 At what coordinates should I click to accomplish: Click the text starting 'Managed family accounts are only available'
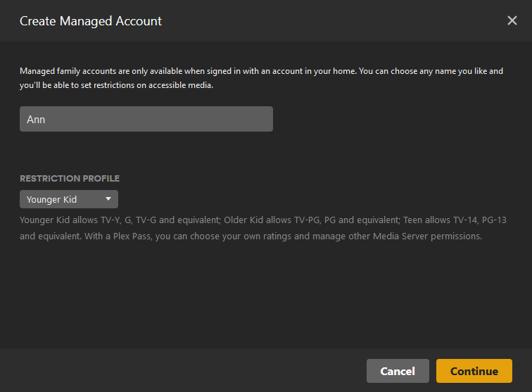coord(261,78)
